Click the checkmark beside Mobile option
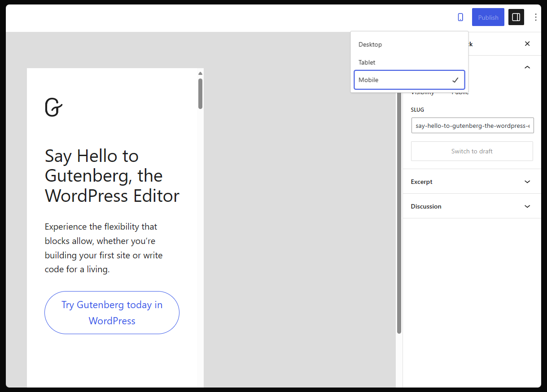The image size is (547, 392). tap(456, 79)
